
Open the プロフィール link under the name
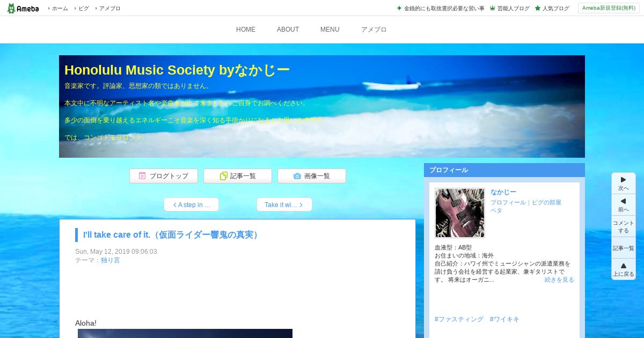pyautogui.click(x=508, y=203)
